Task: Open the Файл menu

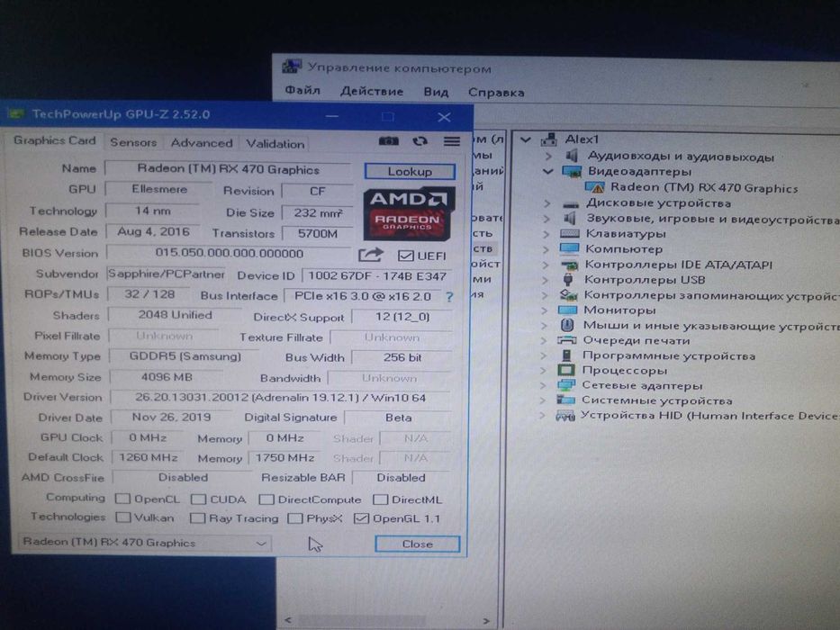Action: (303, 90)
